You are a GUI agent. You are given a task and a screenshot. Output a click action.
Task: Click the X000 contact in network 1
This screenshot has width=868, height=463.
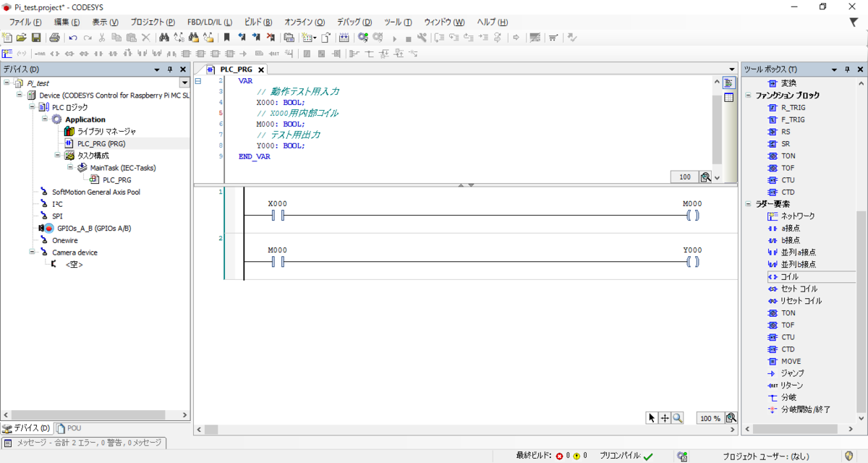278,216
